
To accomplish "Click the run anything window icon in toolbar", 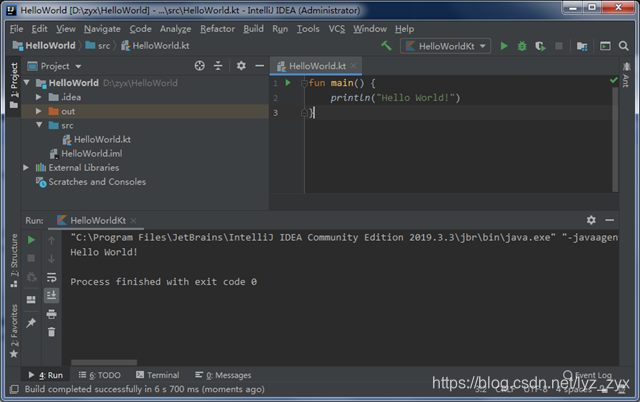I will coord(605,46).
